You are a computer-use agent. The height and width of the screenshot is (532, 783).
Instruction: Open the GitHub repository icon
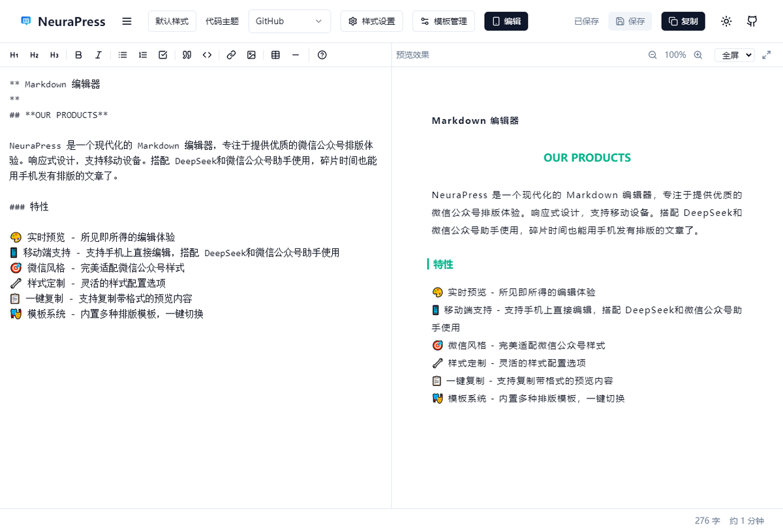click(x=752, y=22)
